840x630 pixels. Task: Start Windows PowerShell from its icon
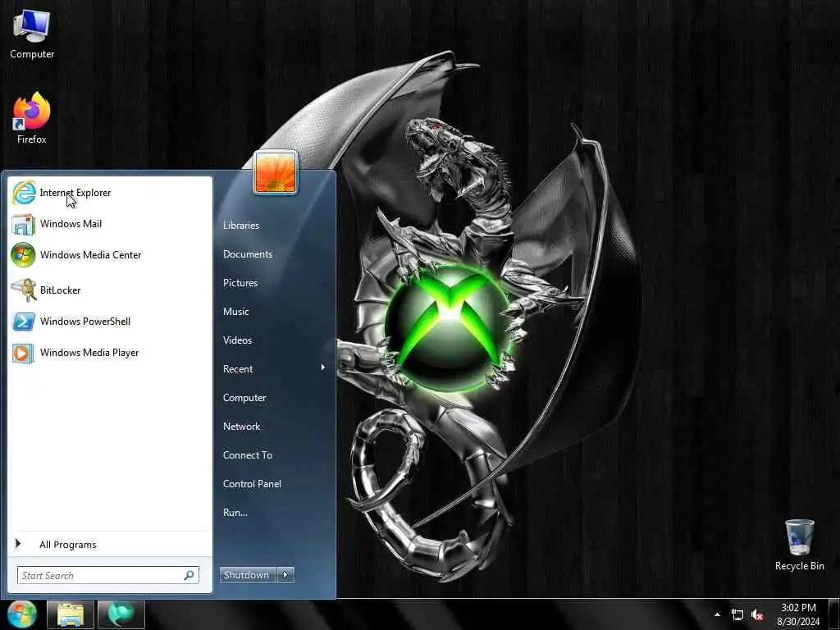point(24,322)
